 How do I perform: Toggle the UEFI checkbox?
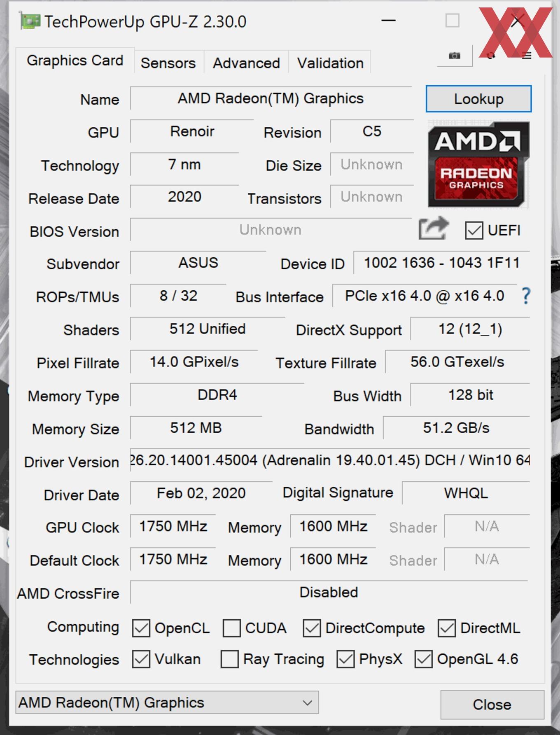pos(474,231)
